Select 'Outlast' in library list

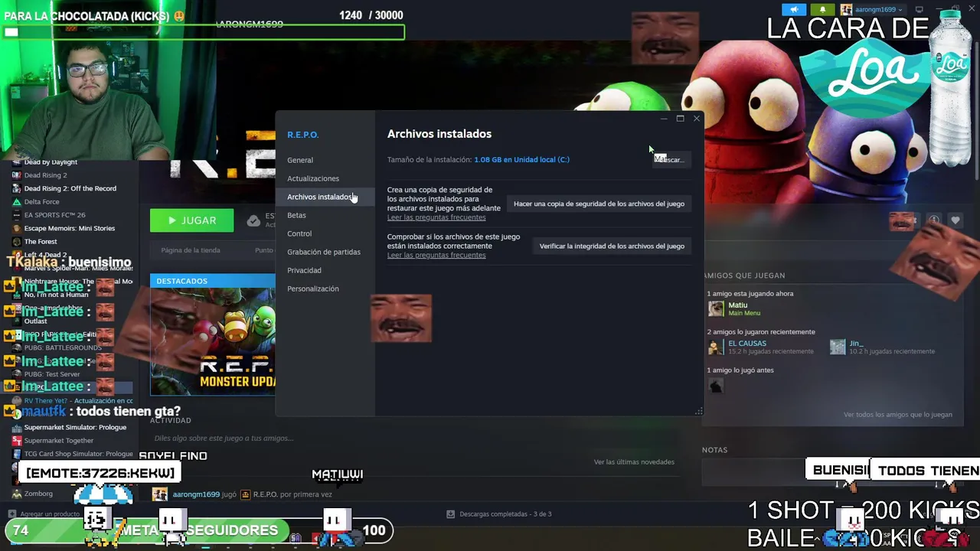click(35, 321)
